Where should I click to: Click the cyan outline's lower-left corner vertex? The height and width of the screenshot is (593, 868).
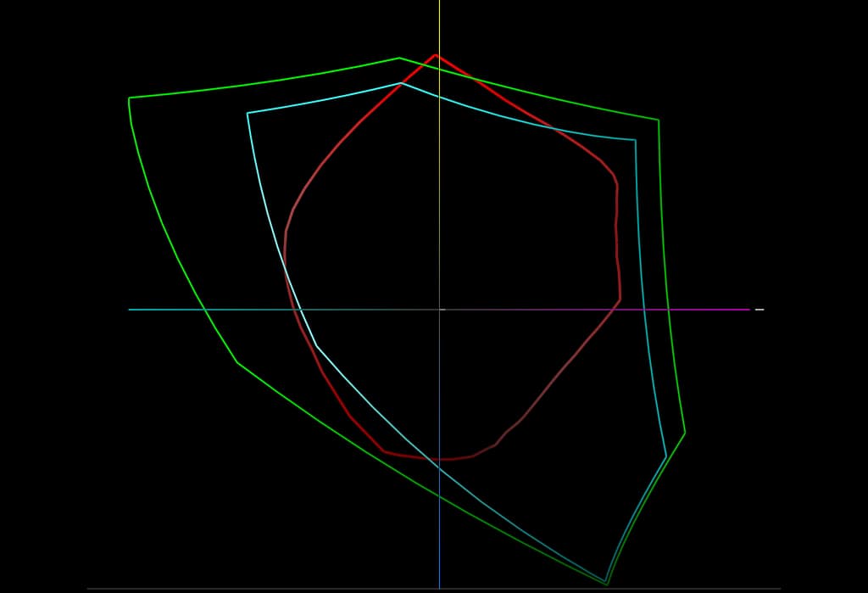(316, 346)
